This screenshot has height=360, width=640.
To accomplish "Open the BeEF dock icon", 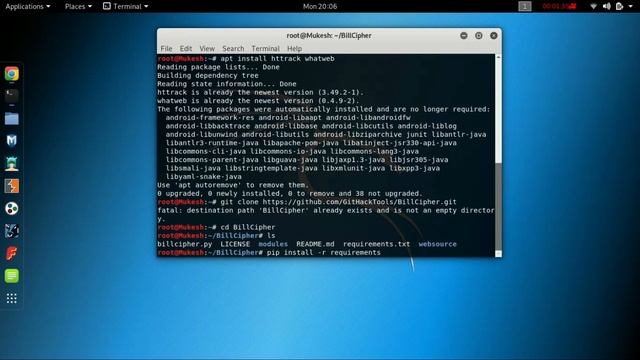I will click(x=12, y=231).
